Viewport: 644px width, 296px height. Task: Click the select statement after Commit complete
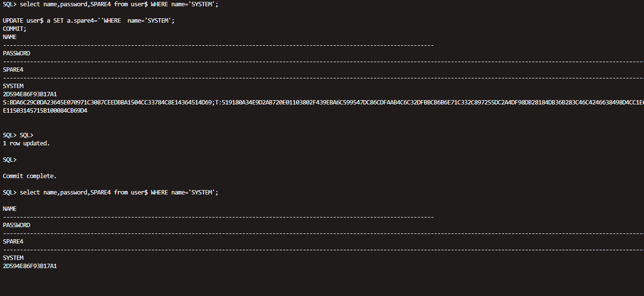[x=111, y=193]
